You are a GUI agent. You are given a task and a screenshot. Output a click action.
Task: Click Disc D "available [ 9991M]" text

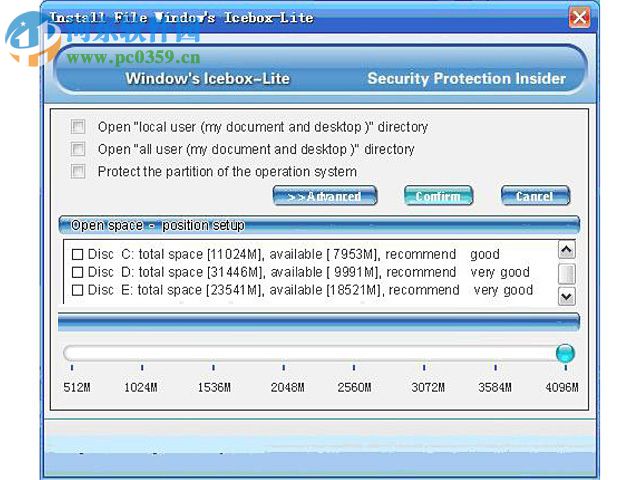coord(324,272)
